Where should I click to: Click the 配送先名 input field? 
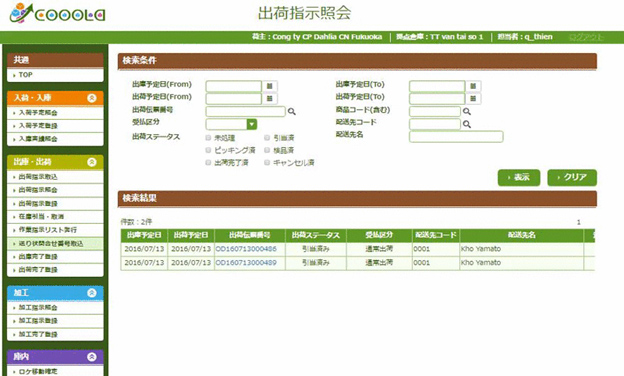[456, 137]
